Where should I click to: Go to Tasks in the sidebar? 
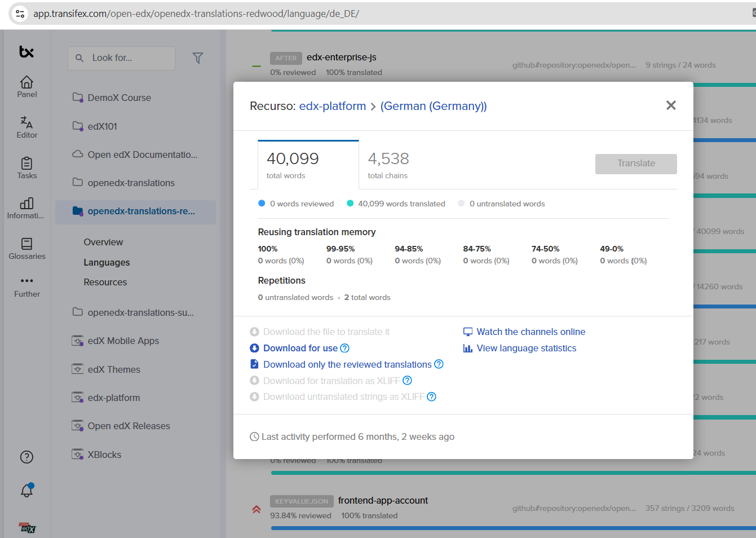[26, 168]
